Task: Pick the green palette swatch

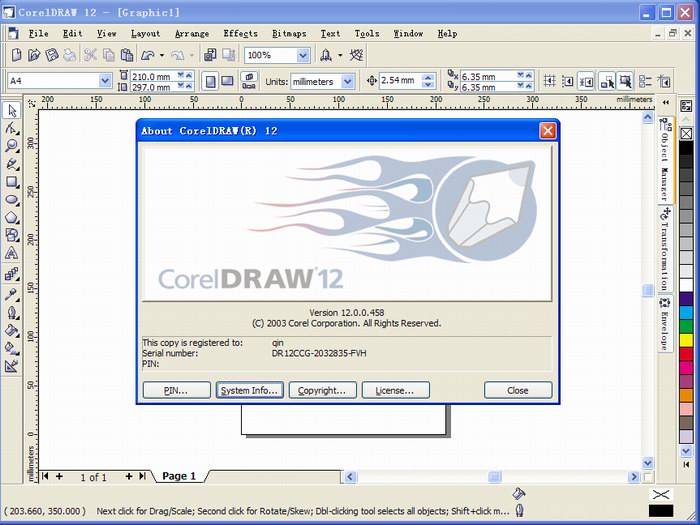Action: click(686, 326)
